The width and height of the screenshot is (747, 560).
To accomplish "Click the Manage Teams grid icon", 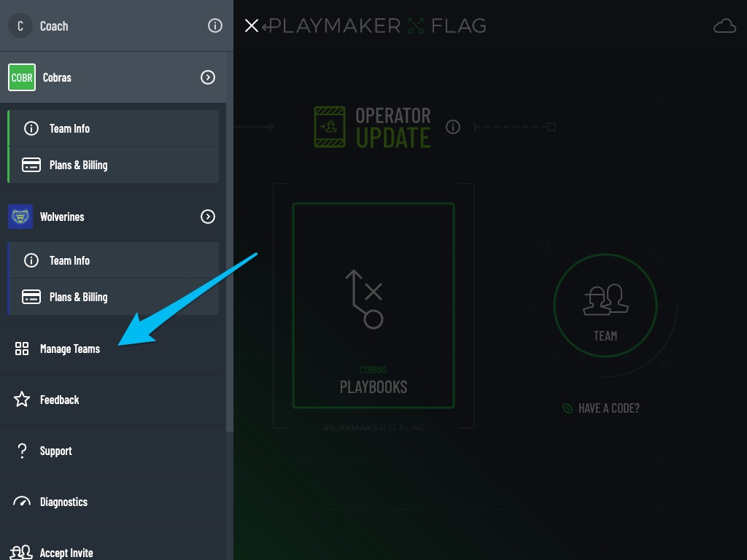I will pyautogui.click(x=22, y=349).
